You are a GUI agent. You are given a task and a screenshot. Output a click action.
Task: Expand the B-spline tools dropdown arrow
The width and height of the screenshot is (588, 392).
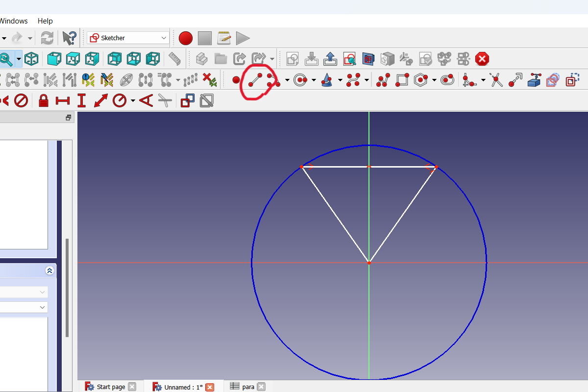coord(367,80)
